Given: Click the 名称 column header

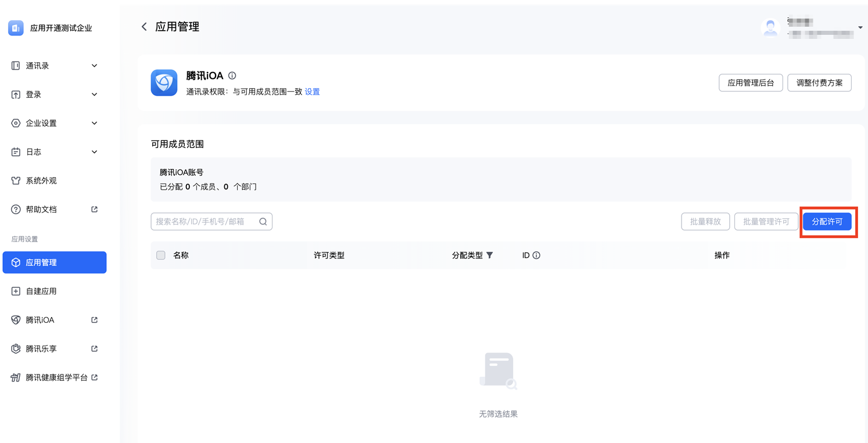Looking at the screenshot, I should [181, 255].
